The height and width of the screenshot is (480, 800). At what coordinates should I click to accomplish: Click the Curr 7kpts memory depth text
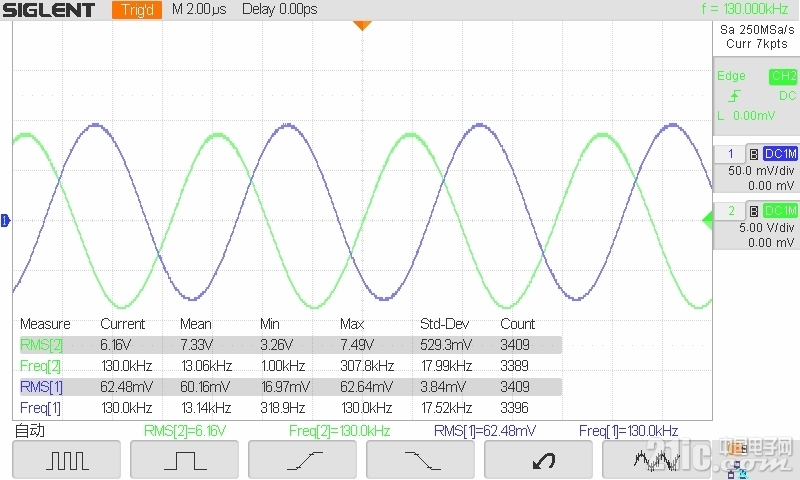tap(757, 44)
